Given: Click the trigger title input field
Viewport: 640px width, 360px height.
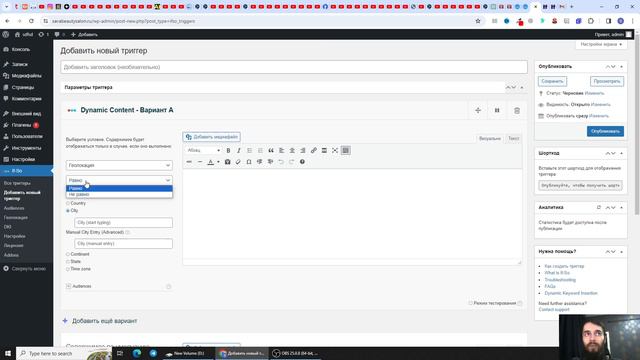Looking at the screenshot, I should (x=294, y=67).
